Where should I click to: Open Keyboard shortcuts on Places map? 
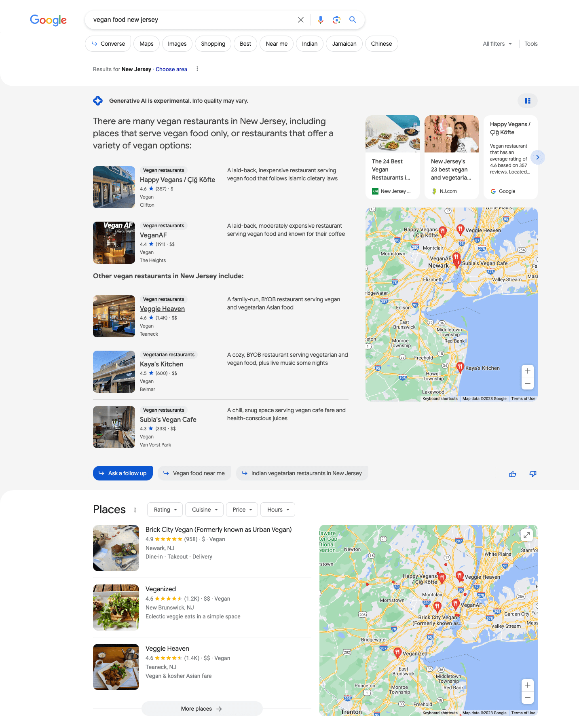pos(440,713)
